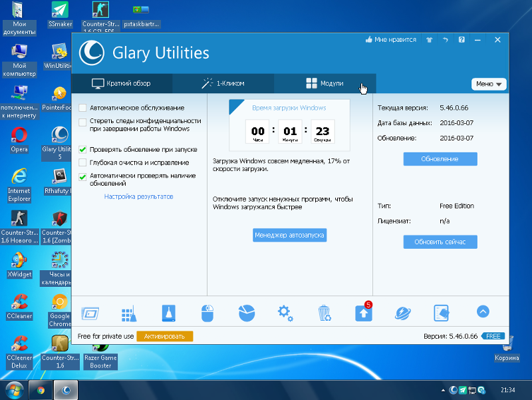The image size is (532, 400).
Task: Open the Startup Manager icon in bottom dock
Action: [x=90, y=313]
